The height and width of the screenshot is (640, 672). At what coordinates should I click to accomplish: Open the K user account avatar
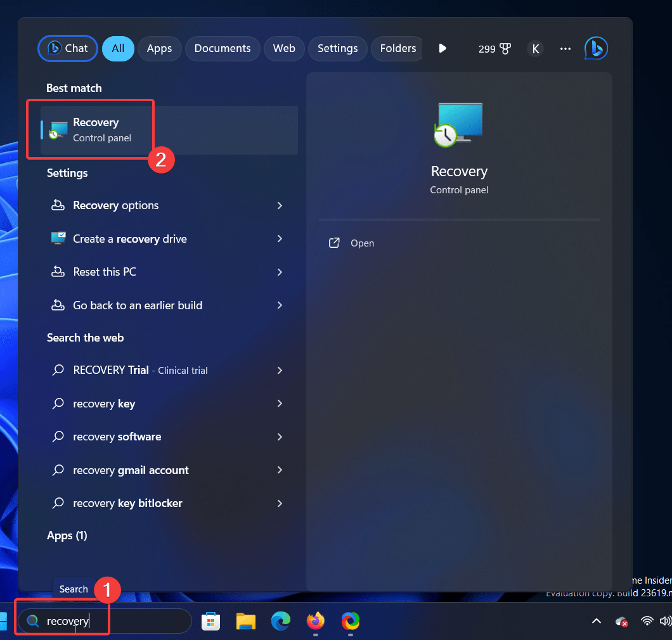click(535, 49)
